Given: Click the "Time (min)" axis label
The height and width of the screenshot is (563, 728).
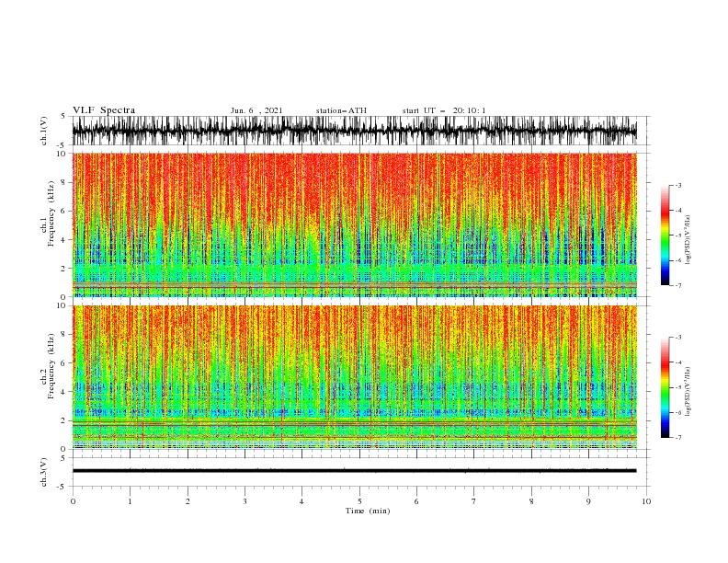Looking at the screenshot, I should tap(368, 511).
